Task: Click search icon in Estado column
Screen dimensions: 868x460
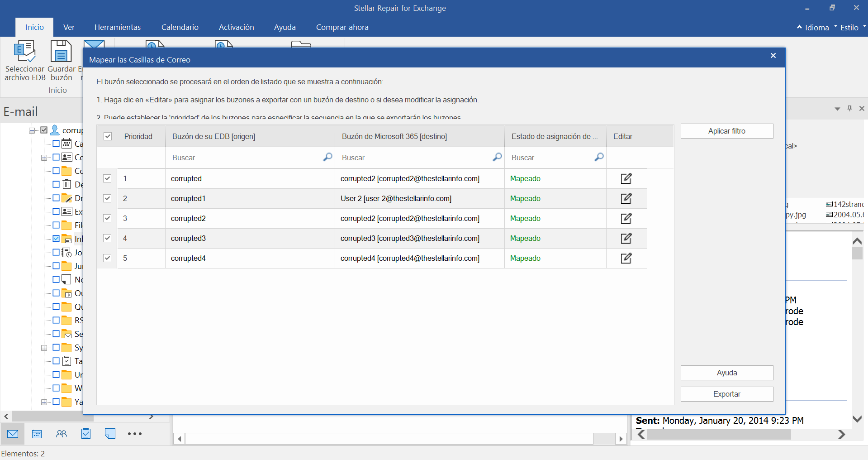Action: pos(599,157)
